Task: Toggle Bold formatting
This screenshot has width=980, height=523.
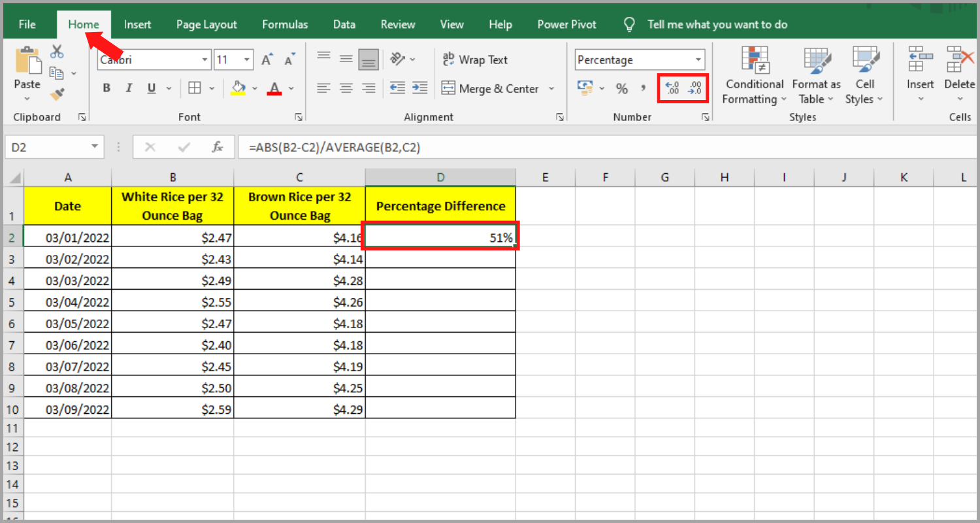Action: [106, 88]
